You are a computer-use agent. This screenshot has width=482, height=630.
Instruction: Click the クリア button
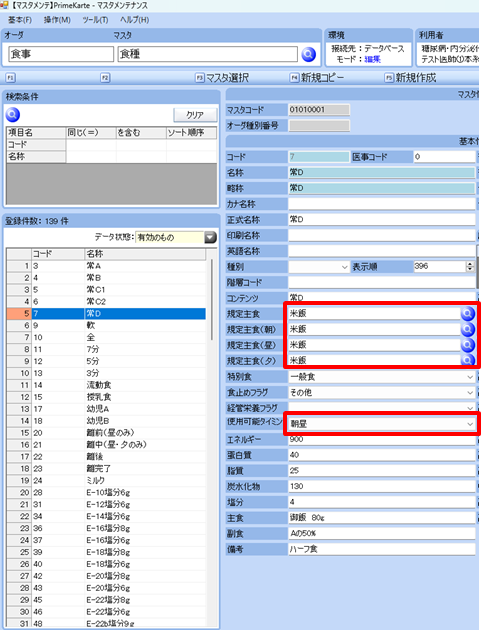[195, 115]
